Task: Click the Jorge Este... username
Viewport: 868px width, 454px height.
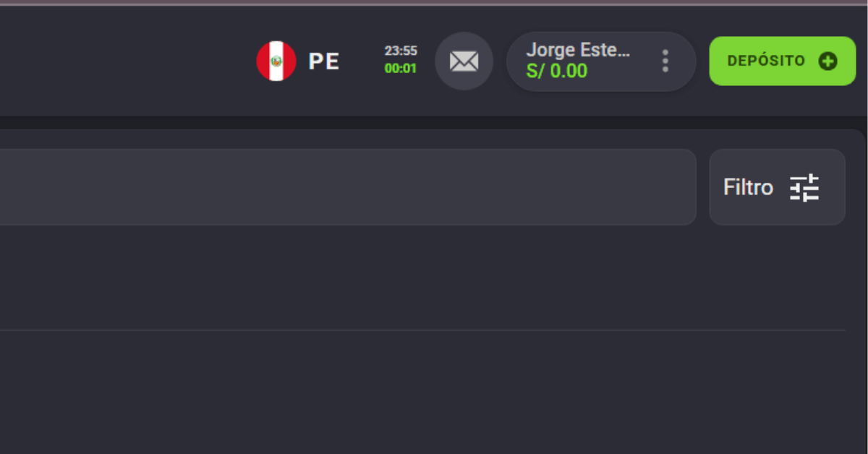Action: tap(578, 50)
